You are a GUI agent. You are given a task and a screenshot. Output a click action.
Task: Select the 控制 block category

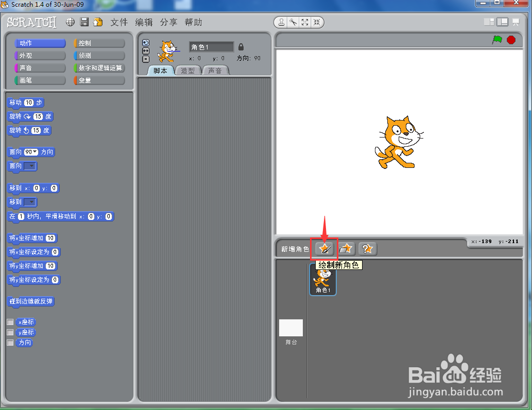[99, 43]
